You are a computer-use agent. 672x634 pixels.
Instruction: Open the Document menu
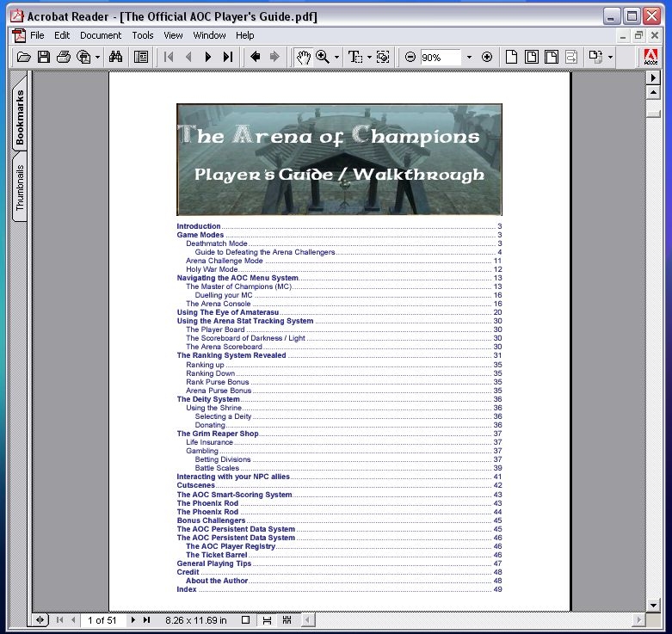click(101, 35)
